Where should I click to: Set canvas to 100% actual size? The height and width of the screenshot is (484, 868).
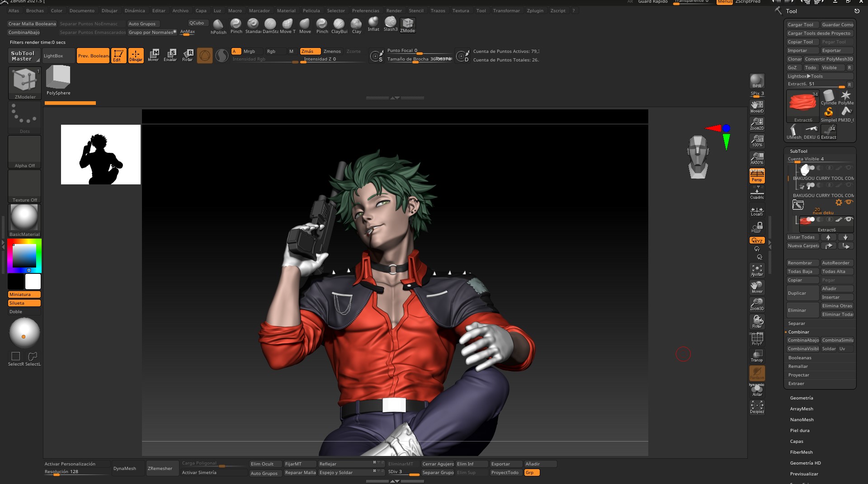(757, 141)
